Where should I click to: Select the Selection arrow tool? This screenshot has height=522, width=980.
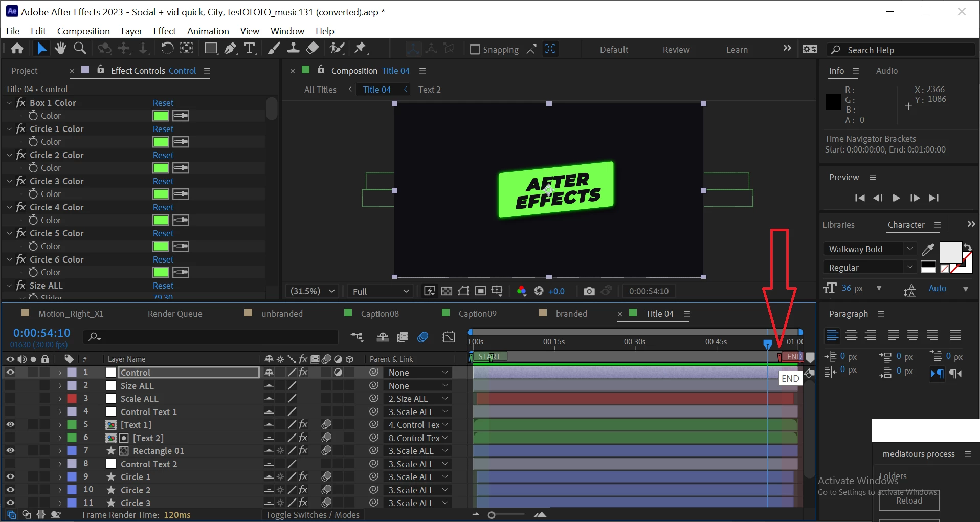(x=41, y=49)
